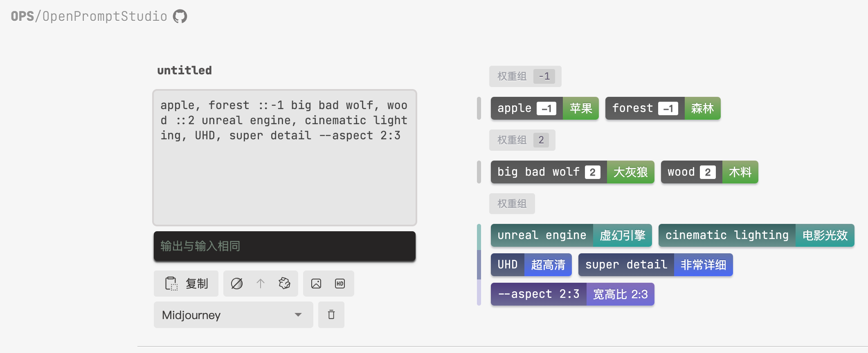The width and height of the screenshot is (868, 353).
Task: Click the HD export icon
Action: (x=340, y=283)
